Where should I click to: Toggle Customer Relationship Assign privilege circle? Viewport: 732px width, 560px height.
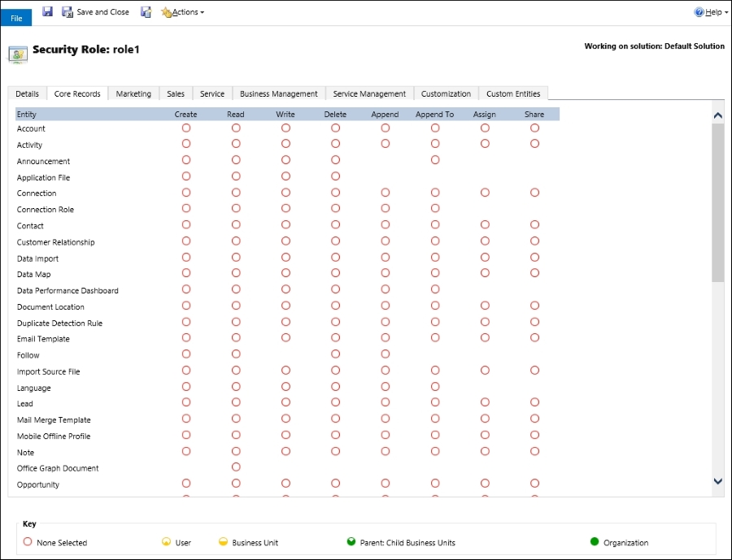[485, 241]
